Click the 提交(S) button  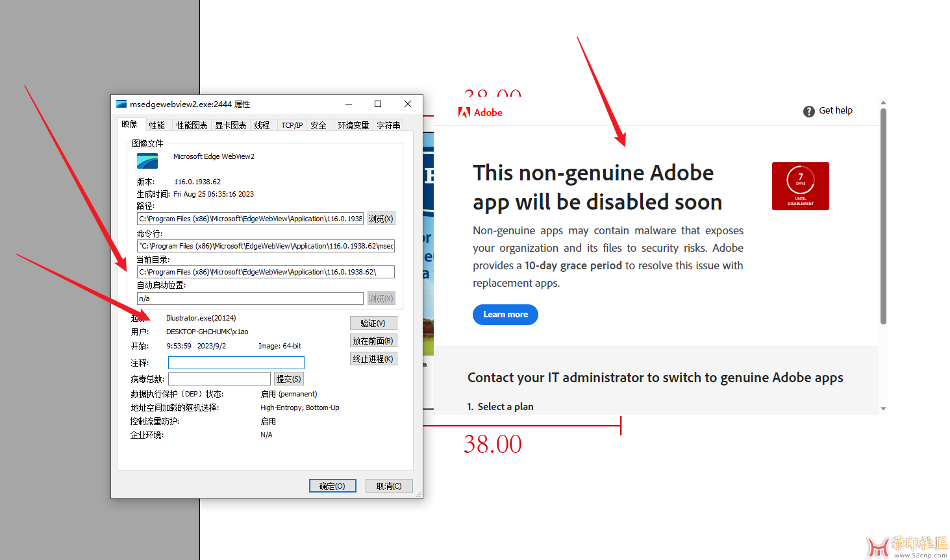coord(288,379)
